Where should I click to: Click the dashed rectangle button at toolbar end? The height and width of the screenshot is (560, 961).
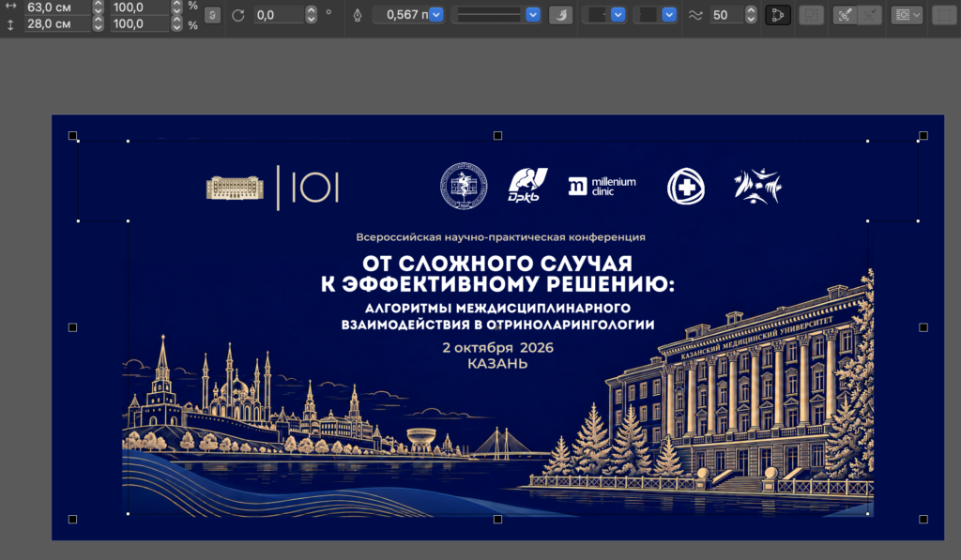coord(944,15)
